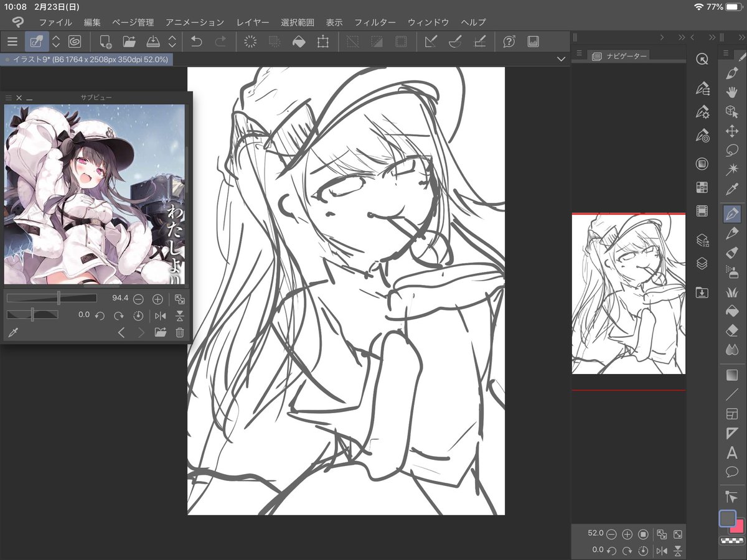Image resolution: width=747 pixels, height=560 pixels.
Task: Select the Move layer arrows tool
Action: (x=732, y=131)
